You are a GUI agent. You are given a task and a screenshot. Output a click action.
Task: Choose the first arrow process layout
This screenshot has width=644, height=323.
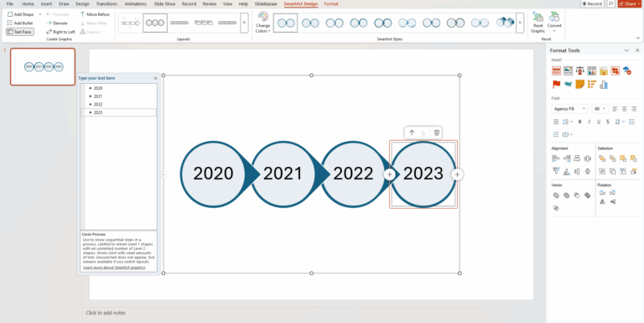(x=131, y=23)
